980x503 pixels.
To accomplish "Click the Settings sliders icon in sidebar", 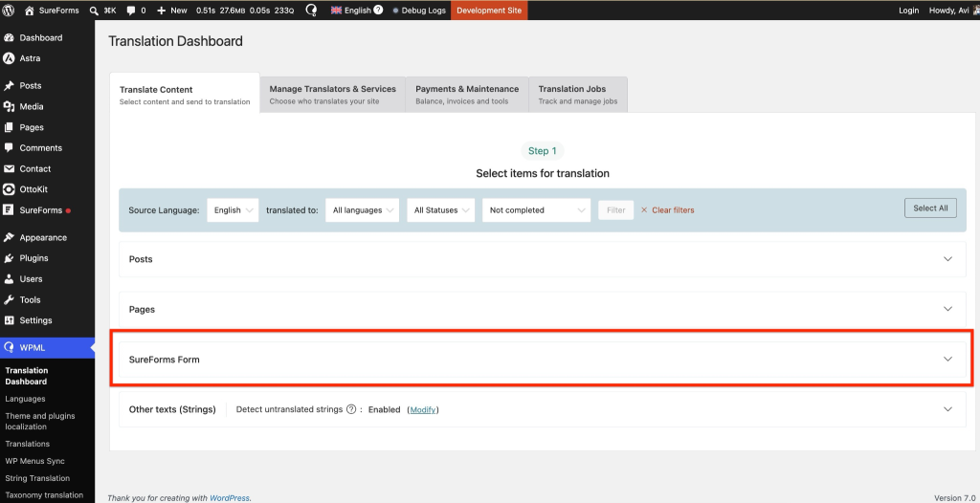I will click(9, 320).
